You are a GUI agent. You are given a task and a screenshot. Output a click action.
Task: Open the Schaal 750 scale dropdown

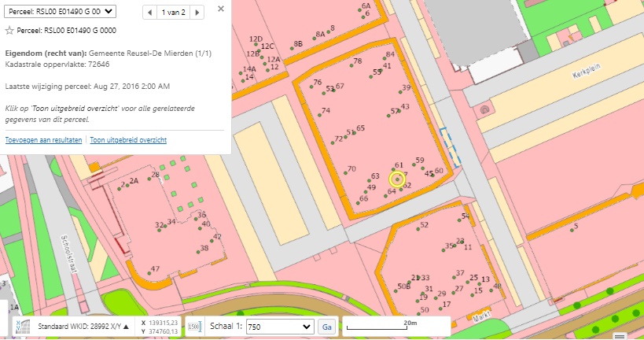[x=279, y=327]
